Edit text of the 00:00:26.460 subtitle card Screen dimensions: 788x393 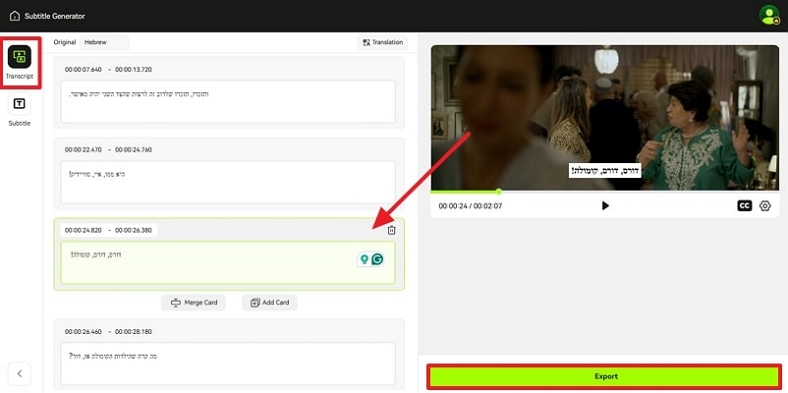(x=228, y=363)
